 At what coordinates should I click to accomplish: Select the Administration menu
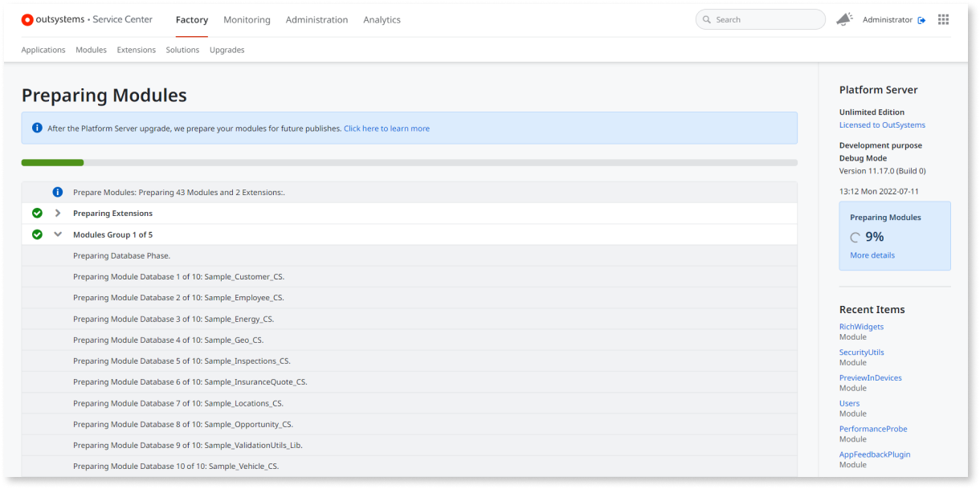pyautogui.click(x=316, y=19)
